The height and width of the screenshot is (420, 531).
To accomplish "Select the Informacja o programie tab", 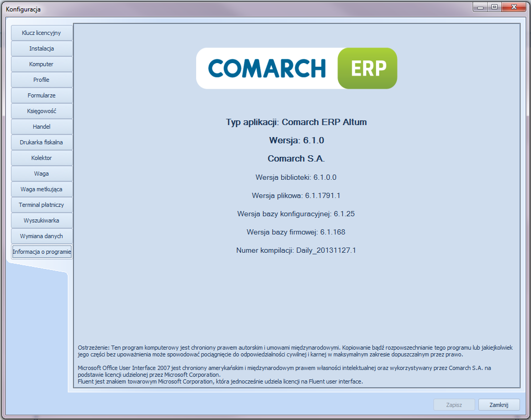I will [42, 252].
